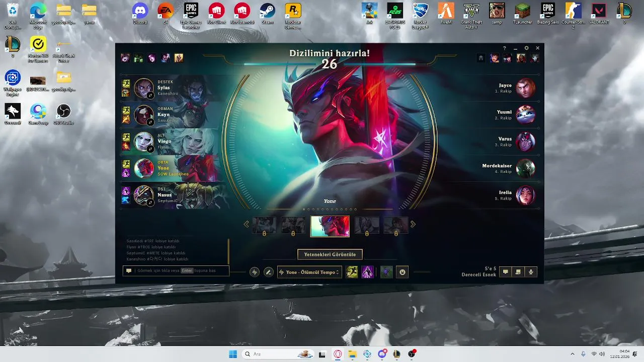Click summoner name SOW Launches under Yone
This screenshot has width=644, height=362.
[x=173, y=174]
